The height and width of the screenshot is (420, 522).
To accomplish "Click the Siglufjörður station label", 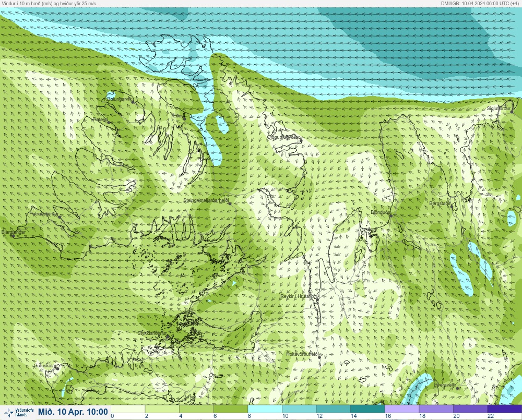I will pyautogui.click(x=499, y=109).
